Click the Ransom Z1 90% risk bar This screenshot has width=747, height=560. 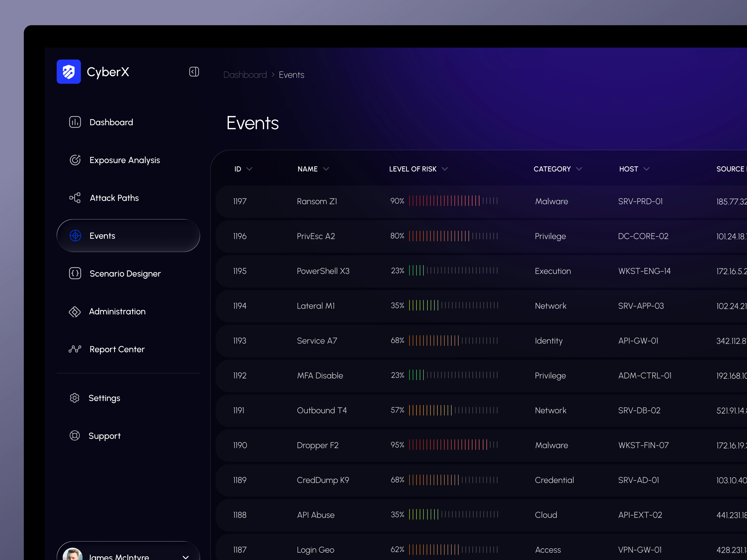[453, 201]
